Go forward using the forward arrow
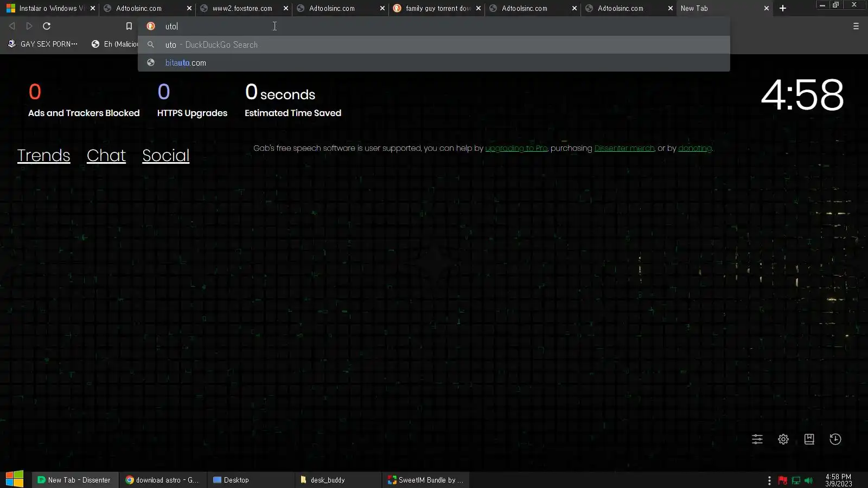The height and width of the screenshot is (488, 868). click(x=29, y=26)
